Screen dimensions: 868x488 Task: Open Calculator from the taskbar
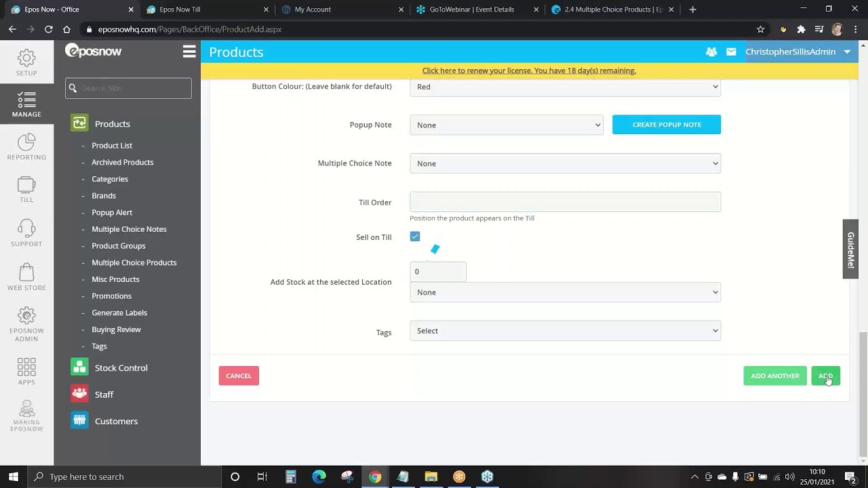pos(291,476)
